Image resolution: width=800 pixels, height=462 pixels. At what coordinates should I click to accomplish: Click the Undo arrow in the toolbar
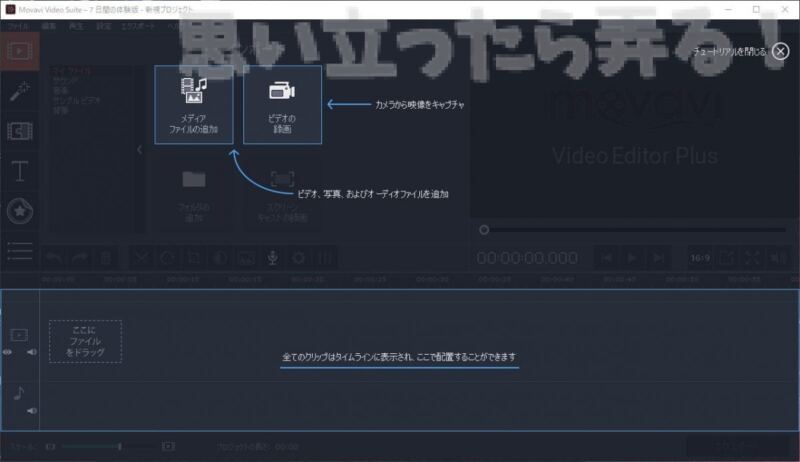pyautogui.click(x=53, y=258)
